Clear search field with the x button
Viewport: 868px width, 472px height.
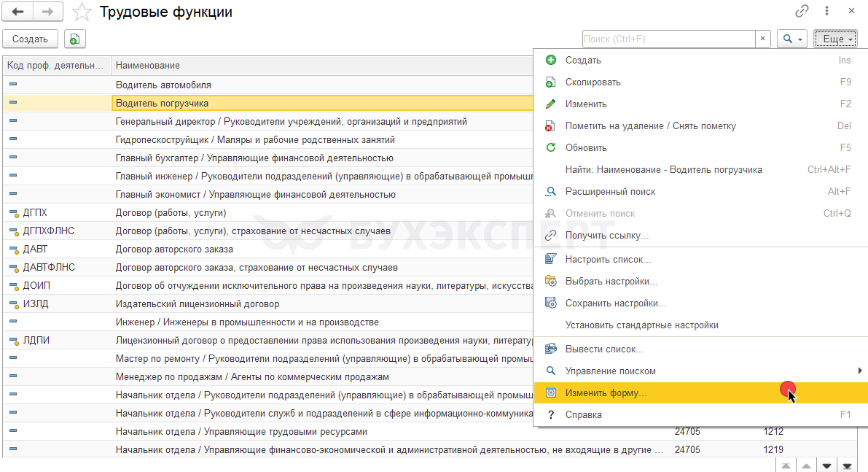763,39
